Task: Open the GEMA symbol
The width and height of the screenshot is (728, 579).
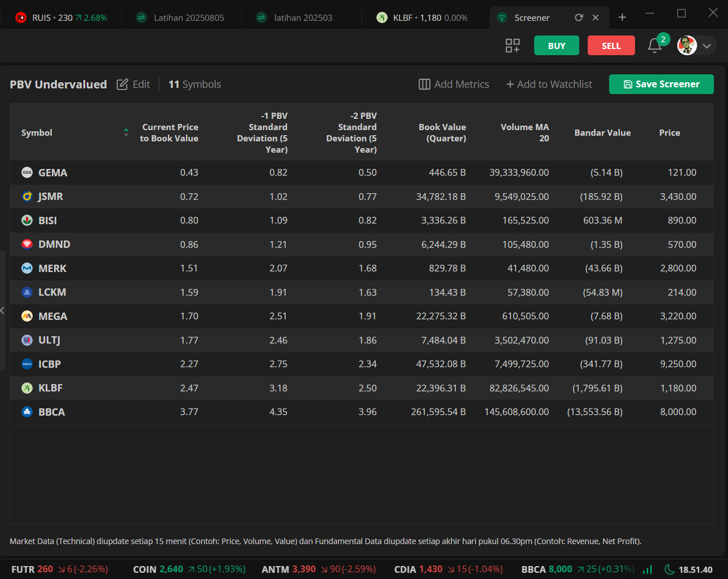Action: coord(53,172)
